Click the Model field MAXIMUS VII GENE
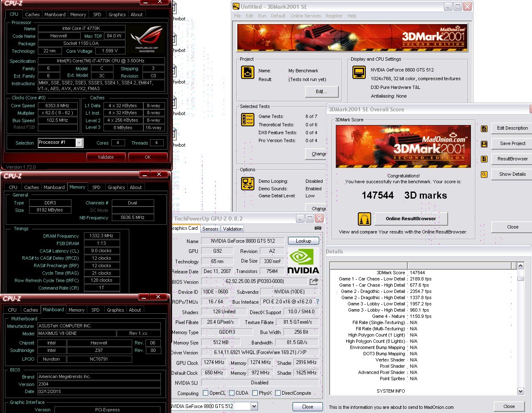 coord(77,333)
